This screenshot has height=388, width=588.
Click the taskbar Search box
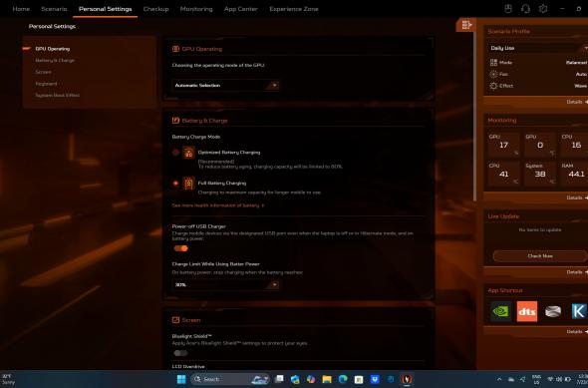click(x=230, y=379)
